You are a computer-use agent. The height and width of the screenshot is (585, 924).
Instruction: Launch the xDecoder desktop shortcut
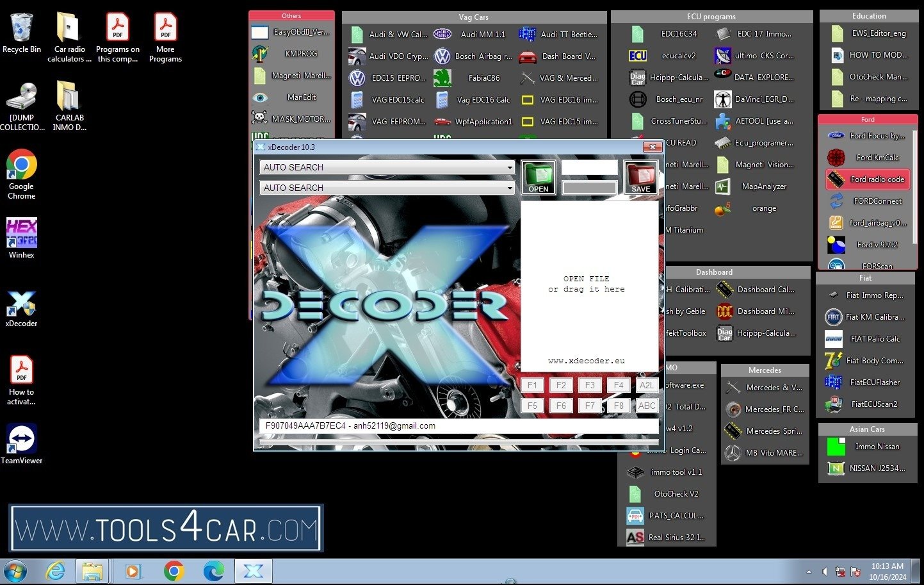(21, 309)
